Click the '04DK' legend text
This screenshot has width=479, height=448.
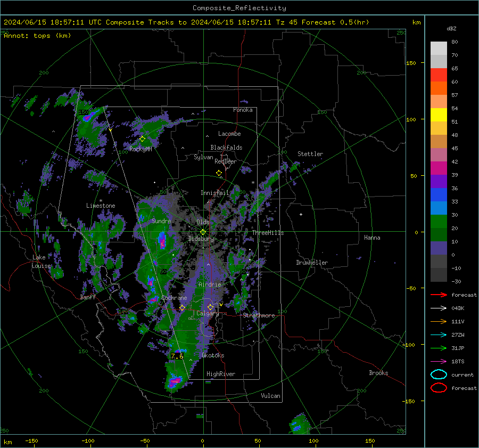(x=458, y=308)
